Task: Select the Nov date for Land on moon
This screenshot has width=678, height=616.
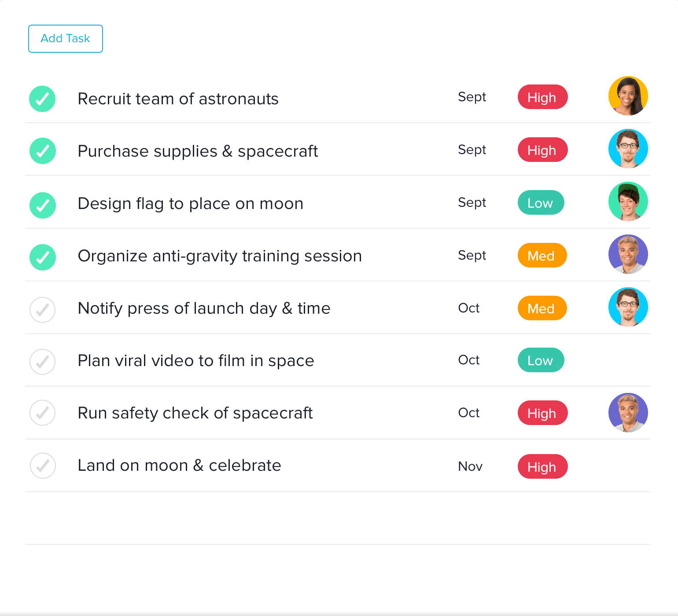Action: point(470,466)
